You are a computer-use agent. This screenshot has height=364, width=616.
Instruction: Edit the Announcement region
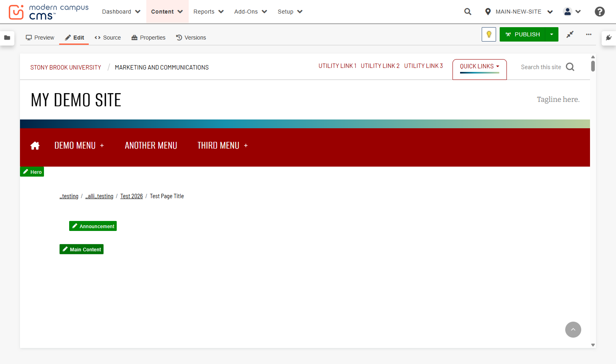pos(93,226)
